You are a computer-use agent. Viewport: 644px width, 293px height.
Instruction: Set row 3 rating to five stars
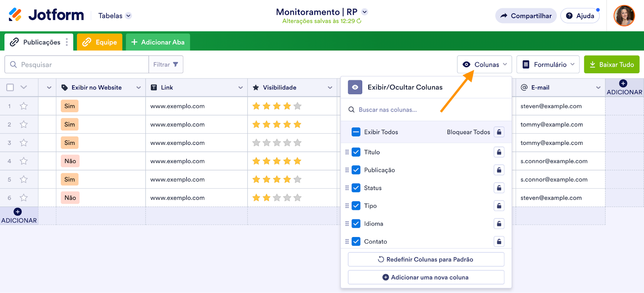(x=297, y=143)
